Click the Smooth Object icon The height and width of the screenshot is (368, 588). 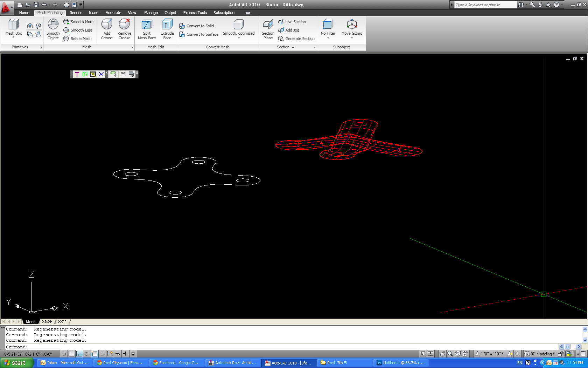(53, 29)
